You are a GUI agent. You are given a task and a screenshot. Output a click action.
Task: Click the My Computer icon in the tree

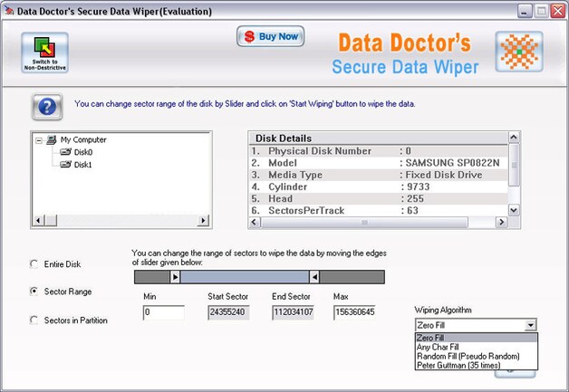coord(51,139)
